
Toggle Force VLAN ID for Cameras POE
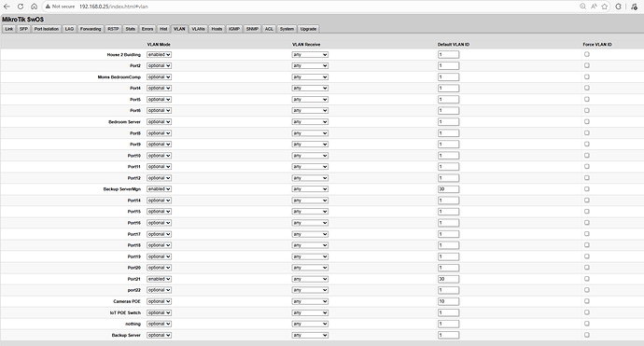click(586, 301)
